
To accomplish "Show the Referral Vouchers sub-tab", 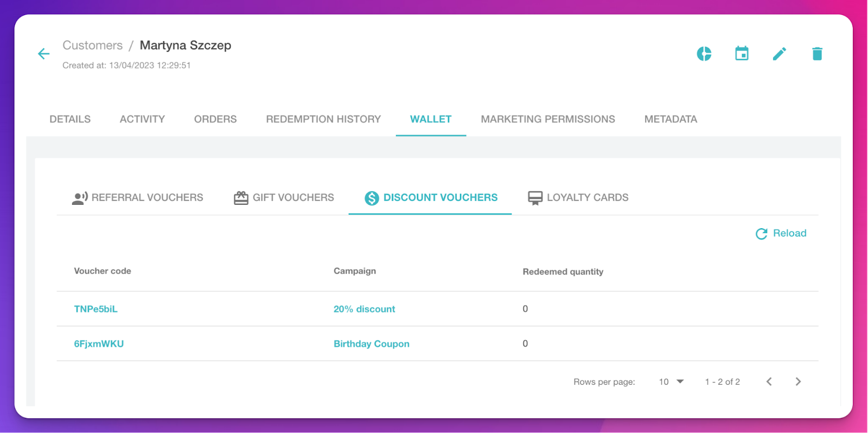I will pyautogui.click(x=138, y=198).
